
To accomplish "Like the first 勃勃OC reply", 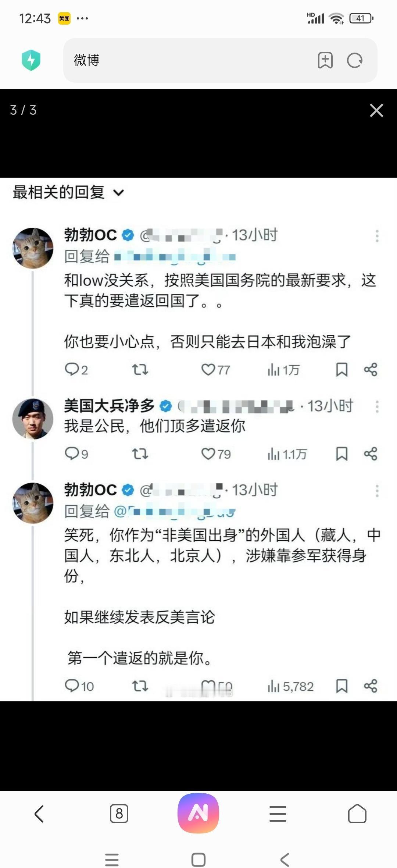I will coord(208,369).
